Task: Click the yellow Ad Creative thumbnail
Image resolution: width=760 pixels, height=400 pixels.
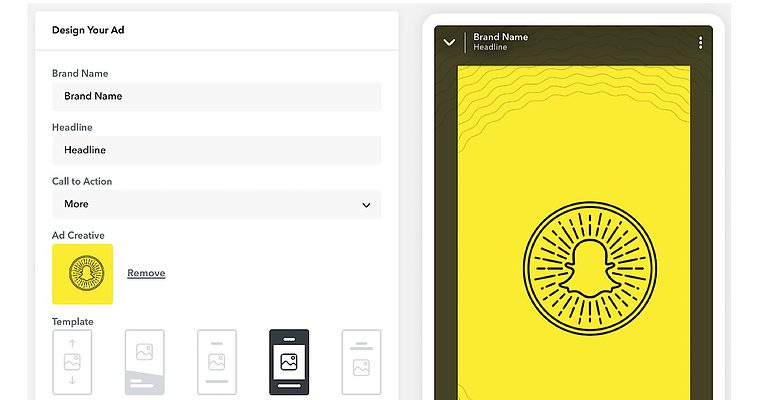Action: (x=82, y=274)
